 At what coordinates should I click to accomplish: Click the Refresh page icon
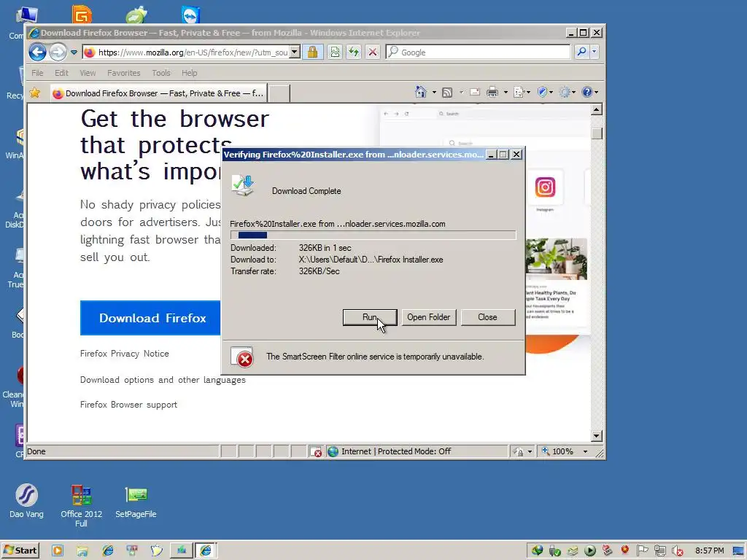coord(354,52)
